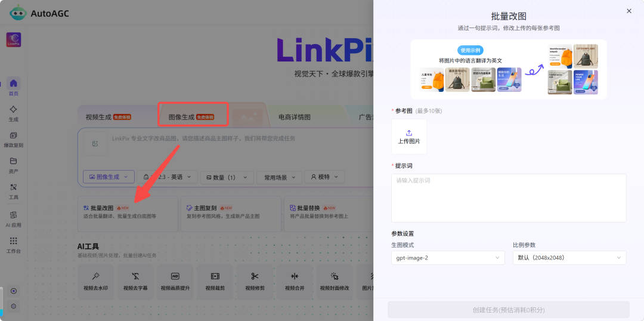This screenshot has width=644, height=321.
Task: Open the 主图复刻 card
Action: point(231,214)
